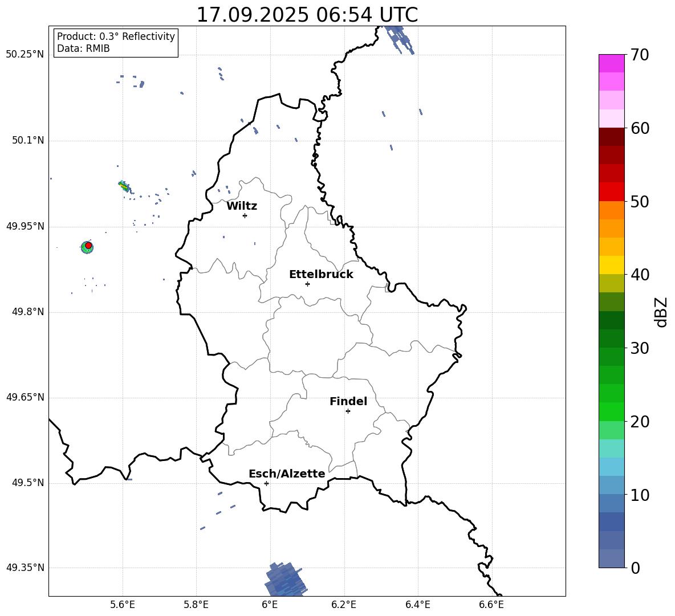
Task: Click the red radar echo dot
Action: (x=88, y=246)
